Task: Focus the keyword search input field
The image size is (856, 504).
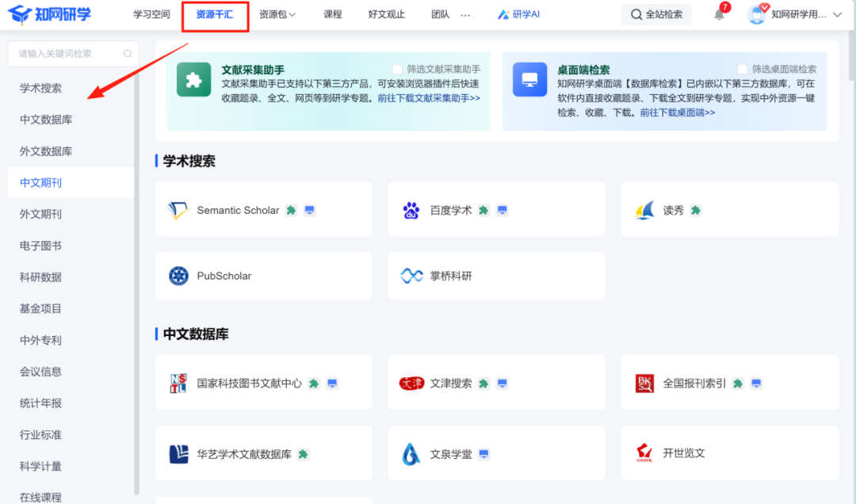Action: coord(63,54)
